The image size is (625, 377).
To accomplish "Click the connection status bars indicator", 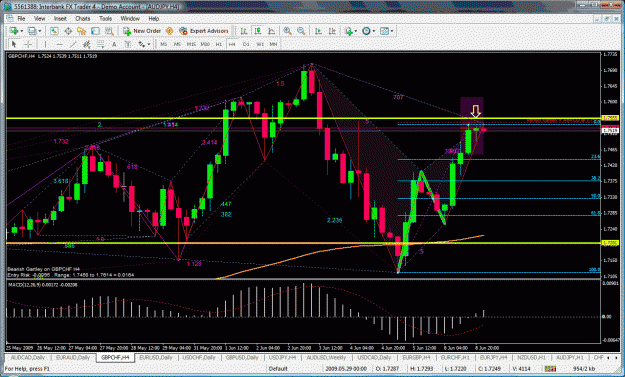I will pyautogui.click(x=550, y=369).
